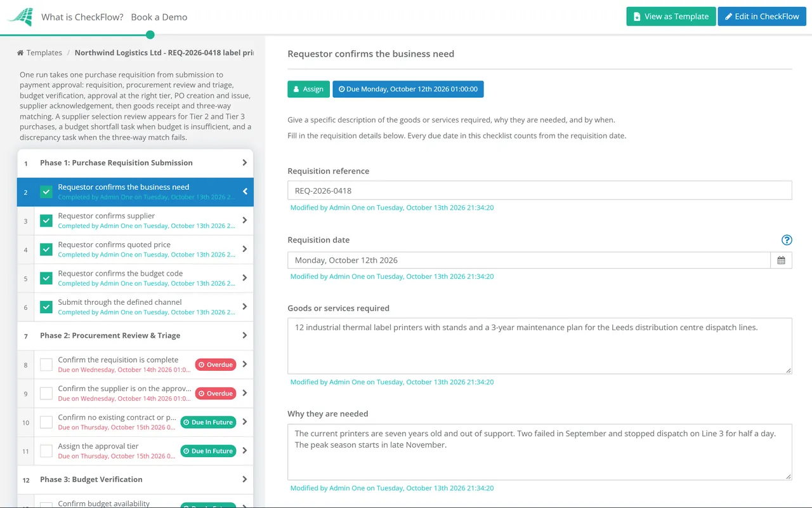Click the Edit in CheckFlow button
The width and height of the screenshot is (812, 508).
(x=762, y=17)
